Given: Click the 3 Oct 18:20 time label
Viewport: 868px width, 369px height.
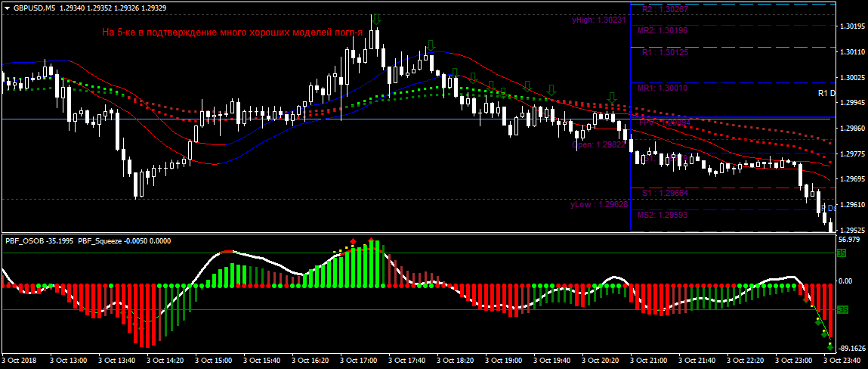Looking at the screenshot, I should point(457,360).
